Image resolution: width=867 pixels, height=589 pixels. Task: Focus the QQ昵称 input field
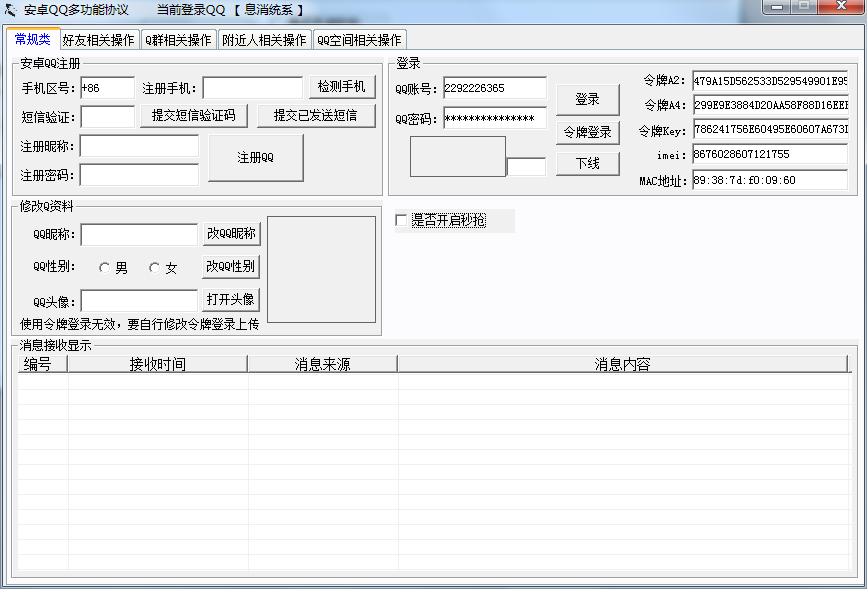pyautogui.click(x=139, y=234)
